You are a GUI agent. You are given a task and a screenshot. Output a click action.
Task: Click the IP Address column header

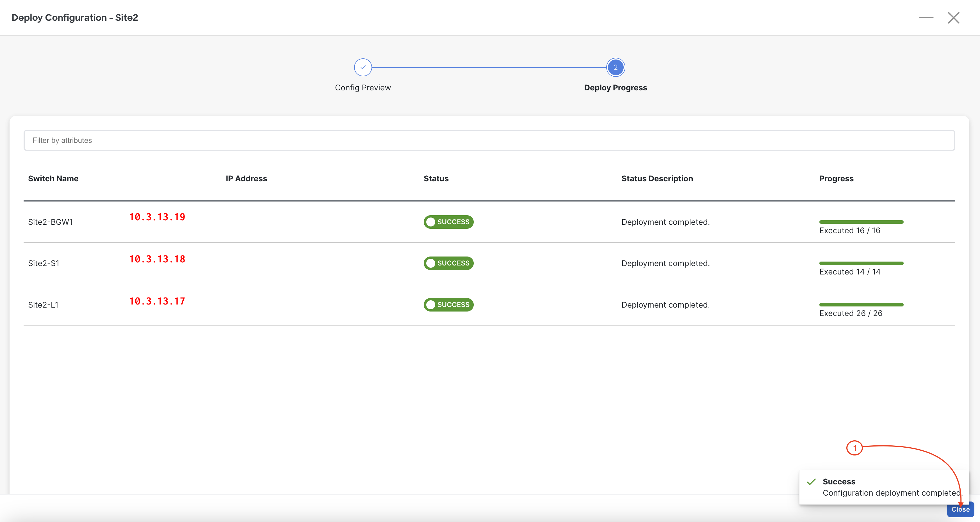click(246, 178)
